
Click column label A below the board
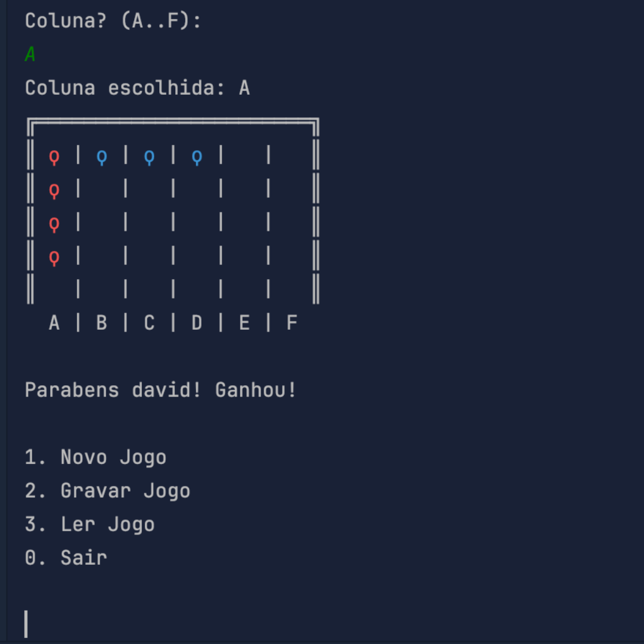click(54, 323)
